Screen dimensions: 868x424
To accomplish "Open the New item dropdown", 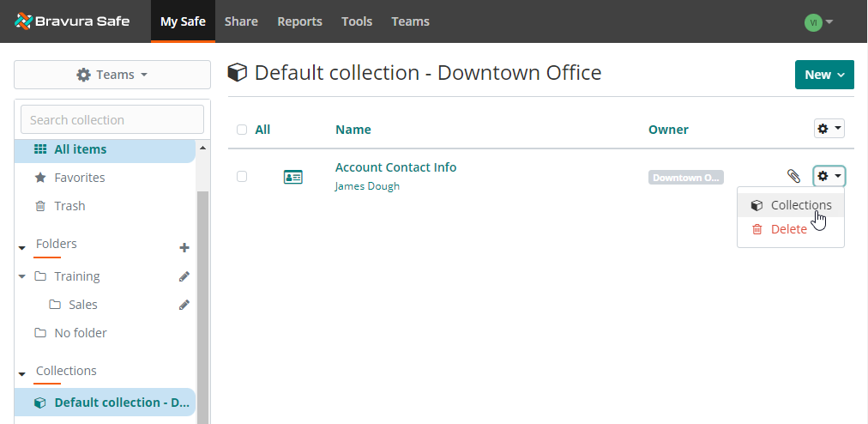I will [824, 75].
